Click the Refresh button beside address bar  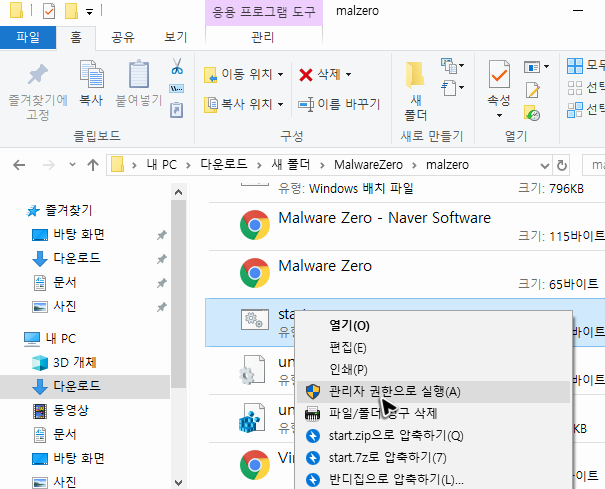(562, 166)
